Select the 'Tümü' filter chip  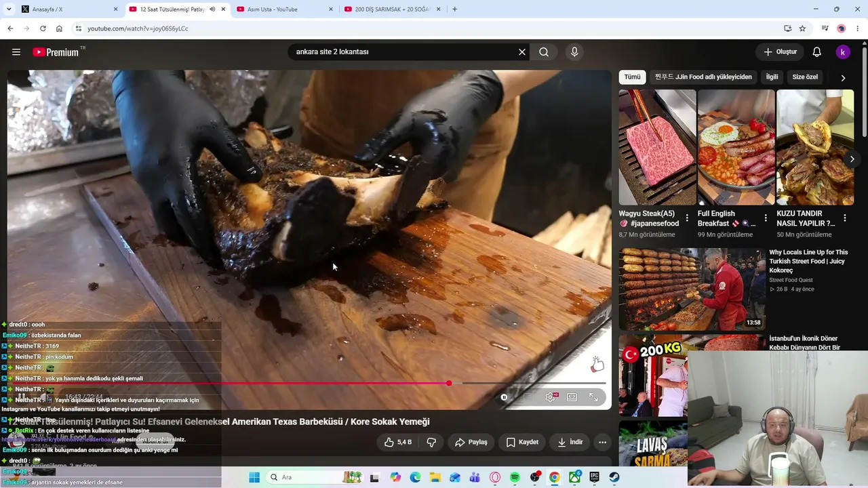coord(632,77)
